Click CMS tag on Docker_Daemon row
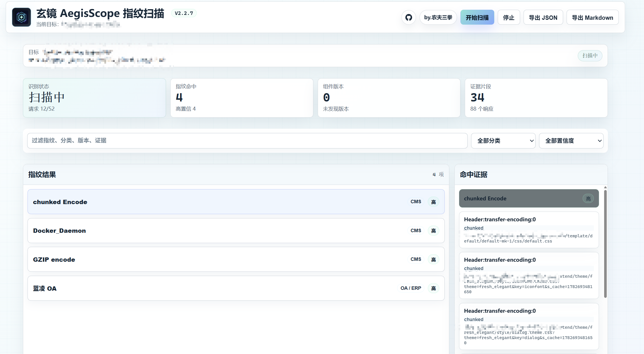The width and height of the screenshot is (644, 354). point(416,230)
